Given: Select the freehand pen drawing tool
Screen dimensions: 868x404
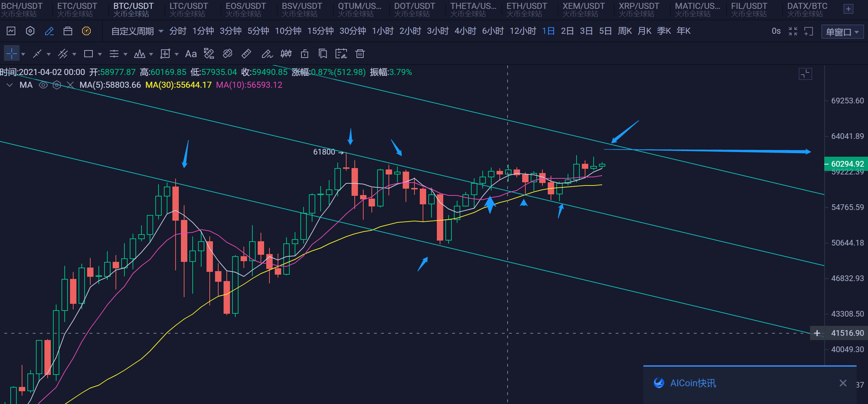Looking at the screenshot, I should coord(267,54).
